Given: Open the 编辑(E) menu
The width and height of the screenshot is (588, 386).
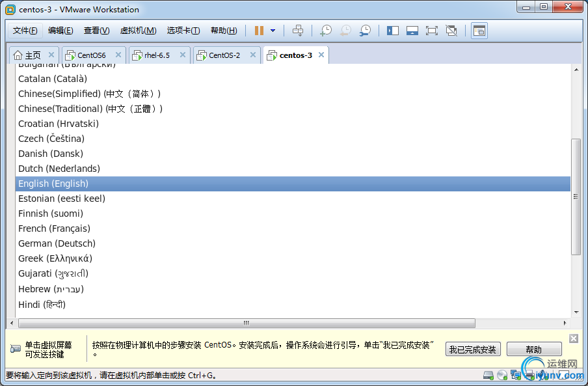Looking at the screenshot, I should (x=60, y=31).
